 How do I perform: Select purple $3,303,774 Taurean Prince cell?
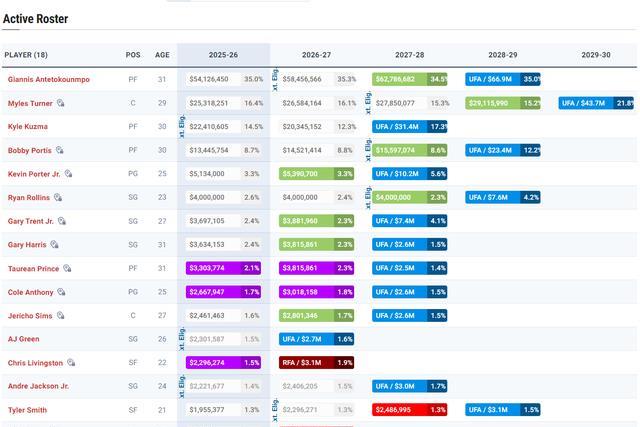pyautogui.click(x=223, y=268)
